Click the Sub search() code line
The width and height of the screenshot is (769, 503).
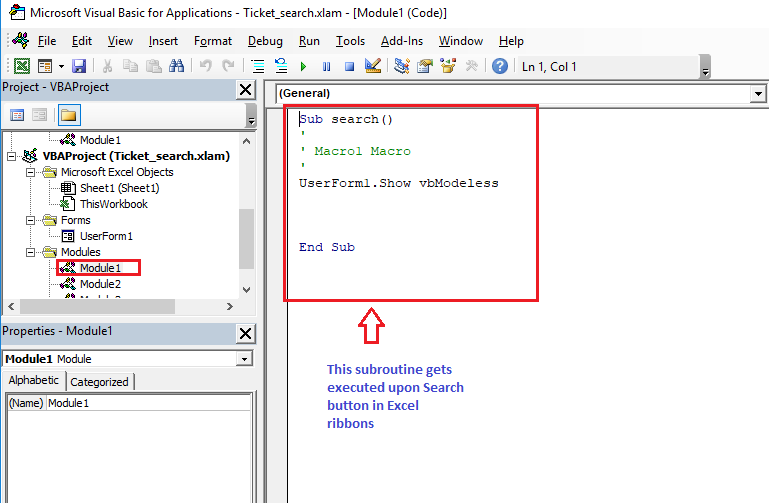pyautogui.click(x=346, y=120)
